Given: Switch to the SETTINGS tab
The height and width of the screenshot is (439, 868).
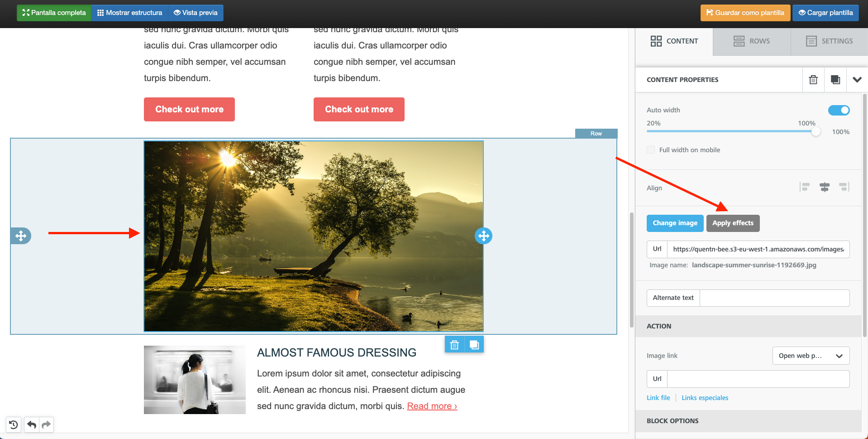Looking at the screenshot, I should [x=829, y=41].
